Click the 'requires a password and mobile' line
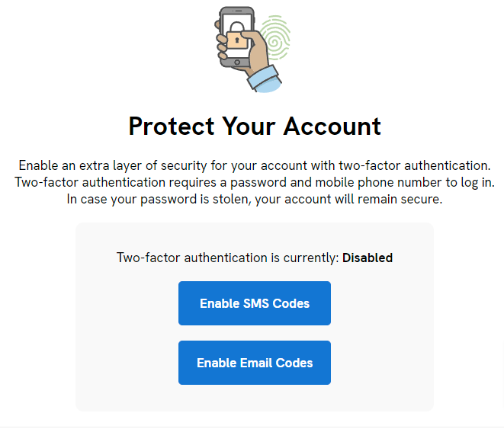 pos(254,183)
